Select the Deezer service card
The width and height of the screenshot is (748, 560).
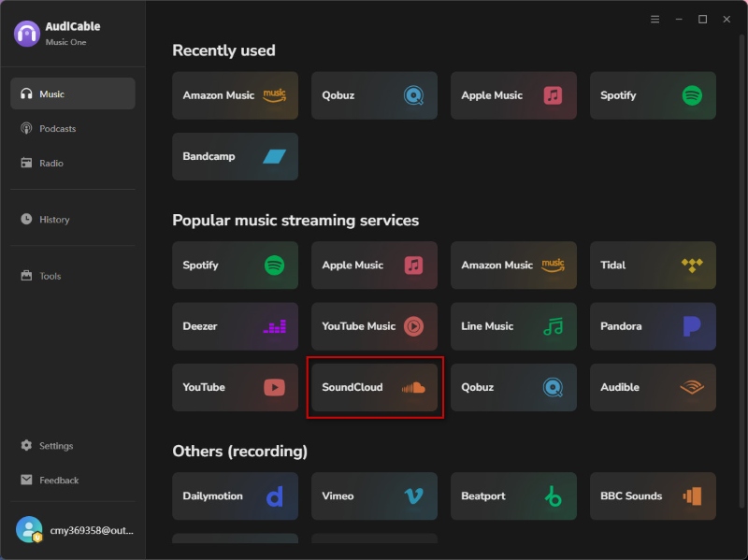click(x=235, y=326)
